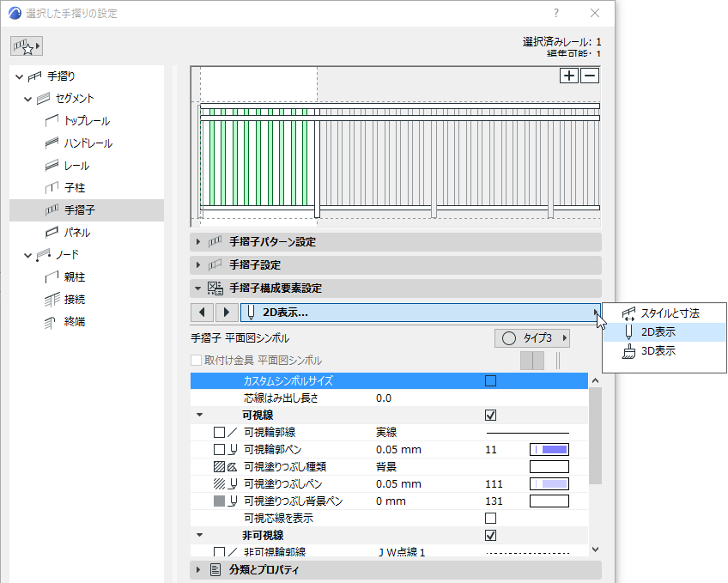728x583 pixels.
Task: Uncheck the 可視線 visibility checkbox
Action: coord(491,415)
